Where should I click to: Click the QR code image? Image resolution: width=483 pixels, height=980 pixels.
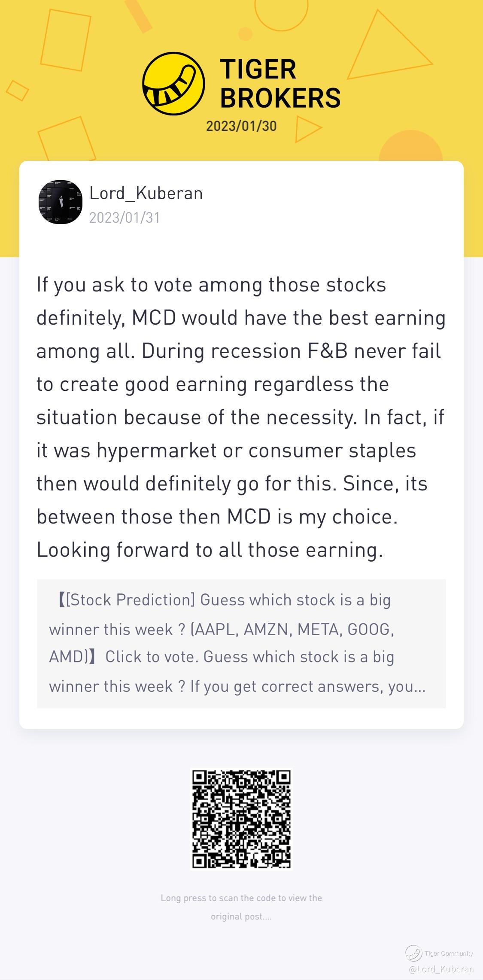point(241,819)
